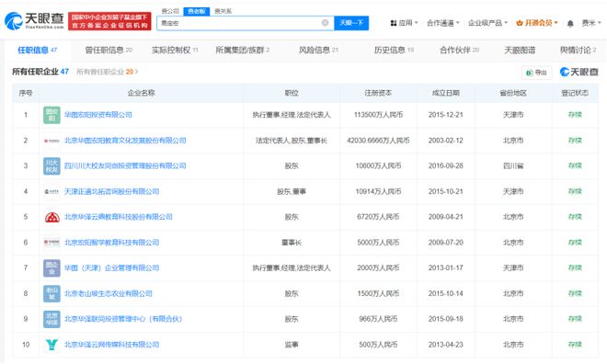Expand the 企业级产品 dropdown

[x=487, y=23]
